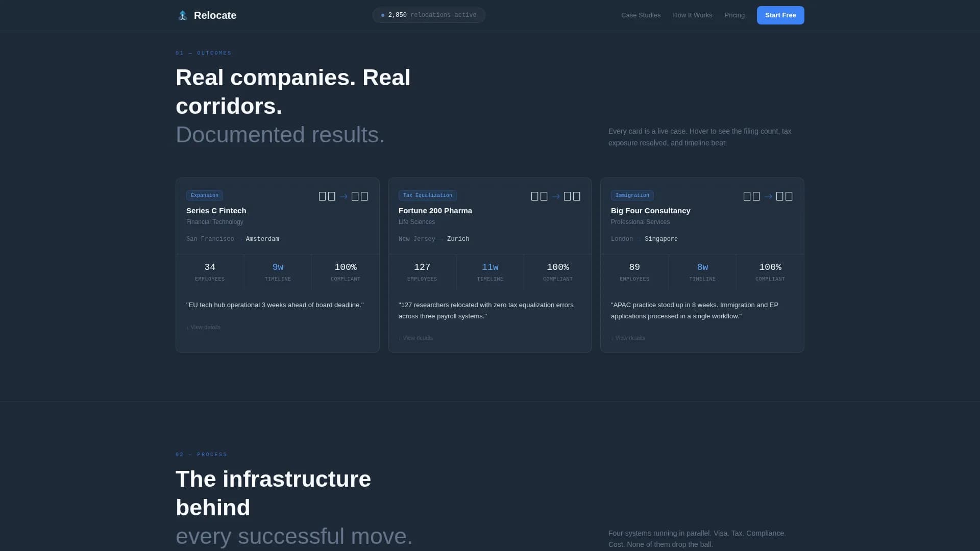Click origin flag on Series C Fintech card
Viewport: 980px width, 551px height.
point(327,196)
